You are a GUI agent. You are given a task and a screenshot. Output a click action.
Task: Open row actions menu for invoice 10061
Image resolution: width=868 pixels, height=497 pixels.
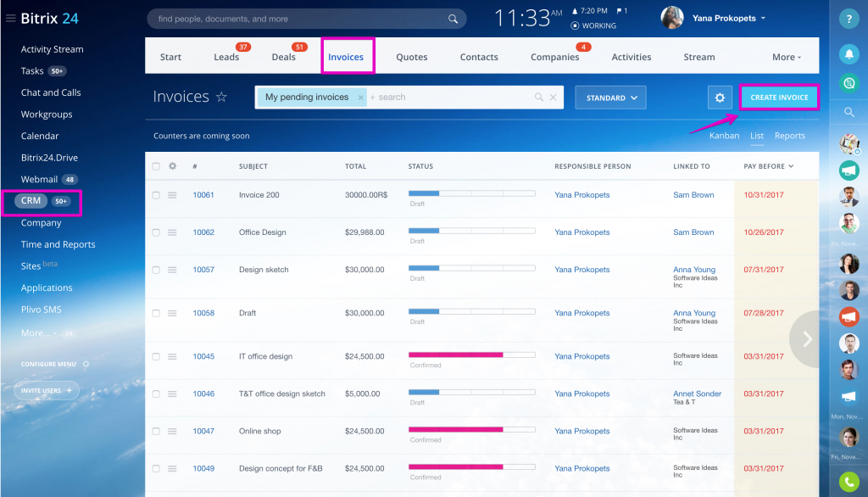172,195
